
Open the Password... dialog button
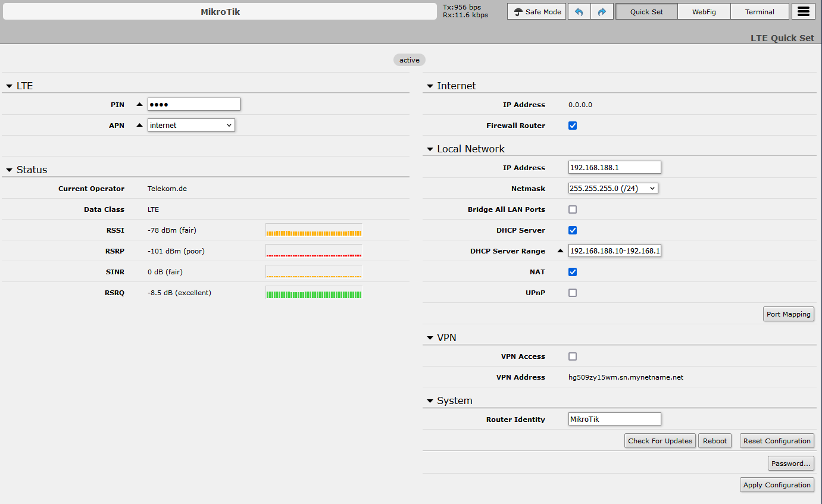[x=791, y=464]
